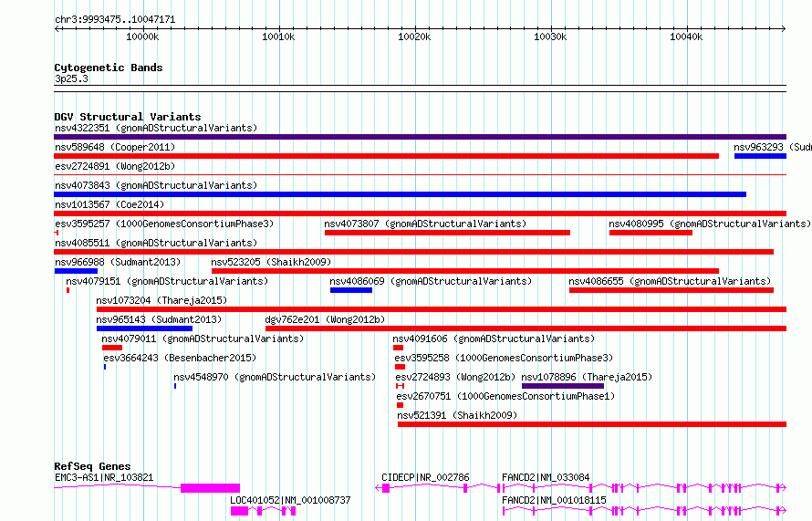Screen dimensions: 812x521
Task: Select the purple bar under nsv1078896
Action: pos(563,386)
